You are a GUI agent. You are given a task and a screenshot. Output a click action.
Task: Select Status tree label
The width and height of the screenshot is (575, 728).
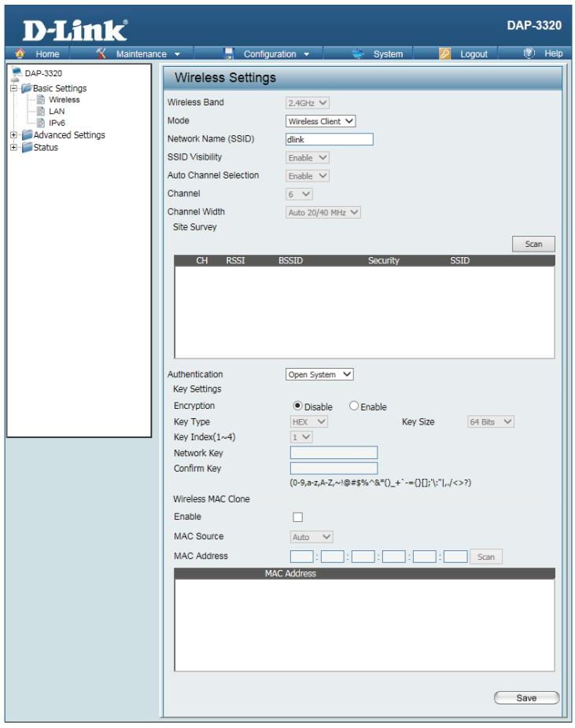click(46, 147)
